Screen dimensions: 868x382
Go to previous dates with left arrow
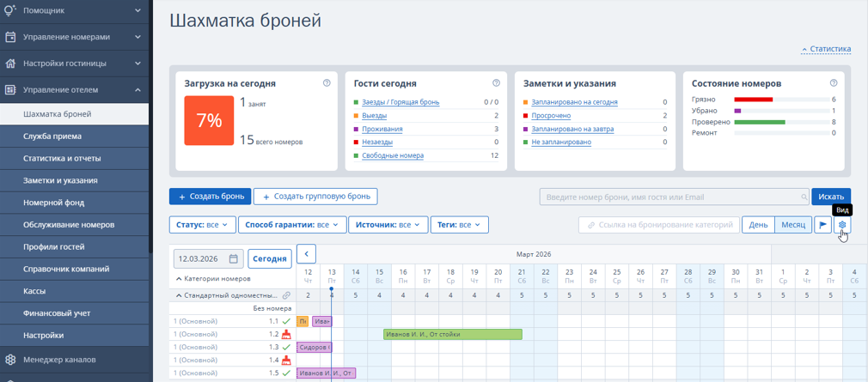(306, 254)
